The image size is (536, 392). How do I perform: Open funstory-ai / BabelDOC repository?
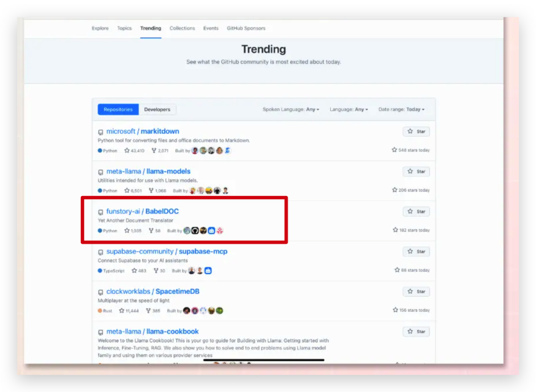(x=142, y=211)
